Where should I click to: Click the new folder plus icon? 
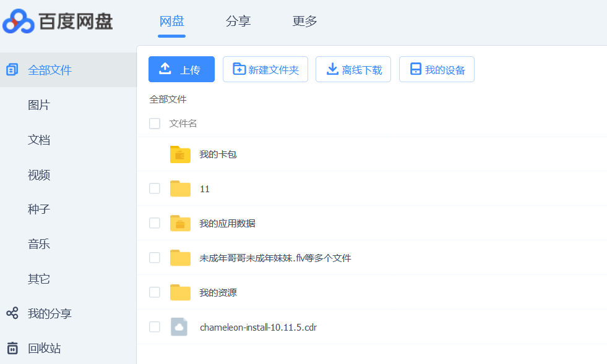coord(239,69)
